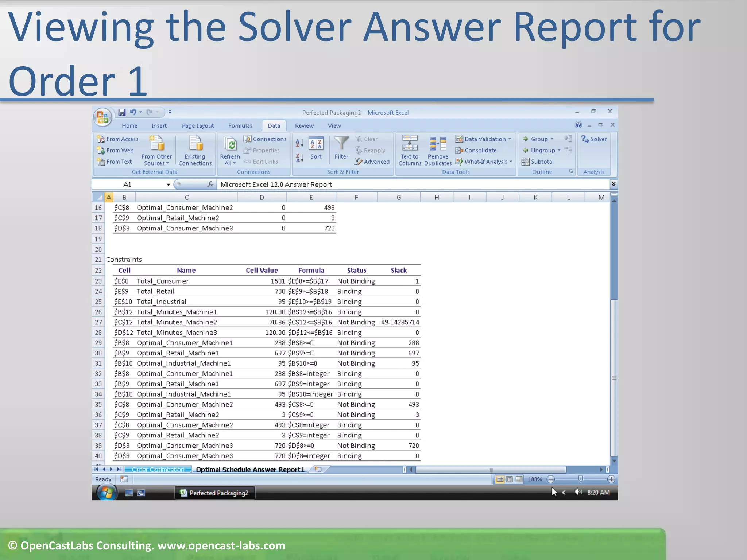Viewport: 747px width, 560px height.
Task: Sort A to Z ascending
Action: coord(299,143)
